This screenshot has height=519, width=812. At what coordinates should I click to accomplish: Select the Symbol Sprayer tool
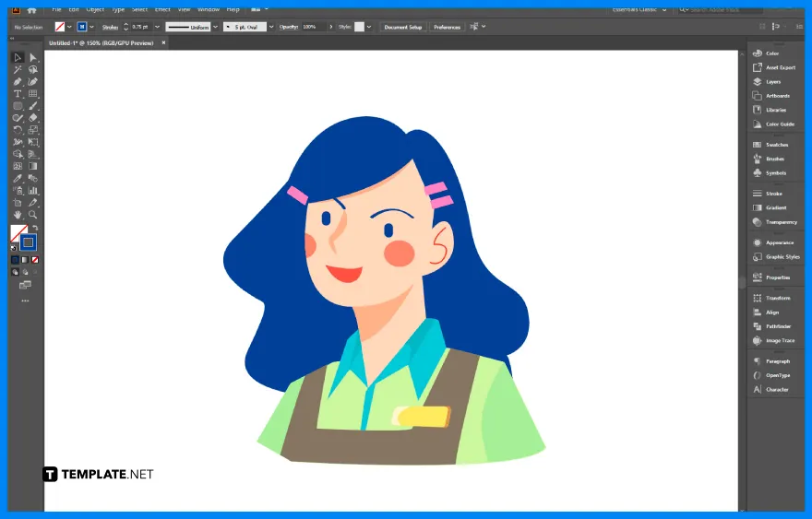click(18, 191)
